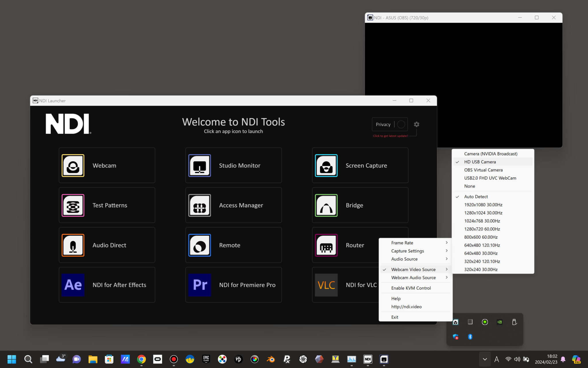Select Exit from the context menu
This screenshot has height=368, width=588.
(x=395, y=317)
